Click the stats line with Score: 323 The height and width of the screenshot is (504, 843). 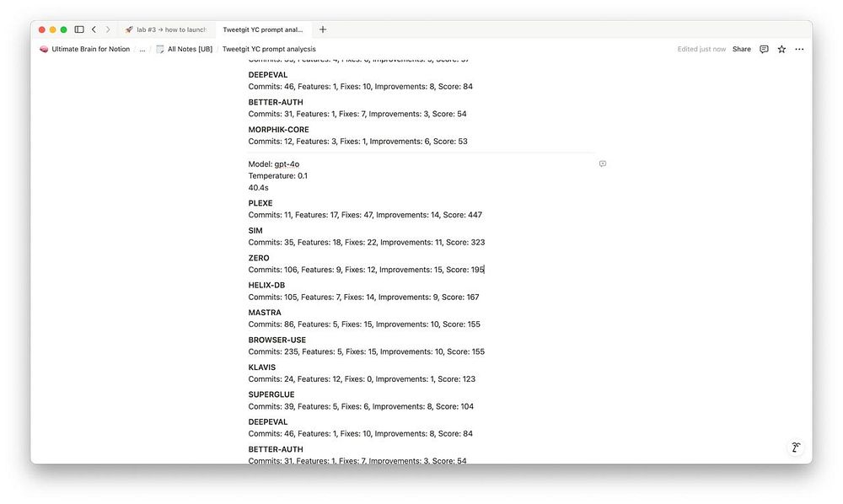point(366,243)
